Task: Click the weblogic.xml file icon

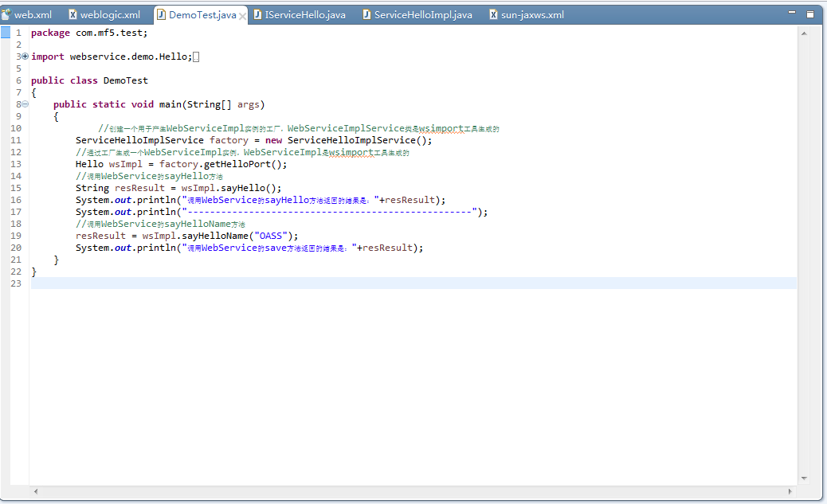Action: 73,14
